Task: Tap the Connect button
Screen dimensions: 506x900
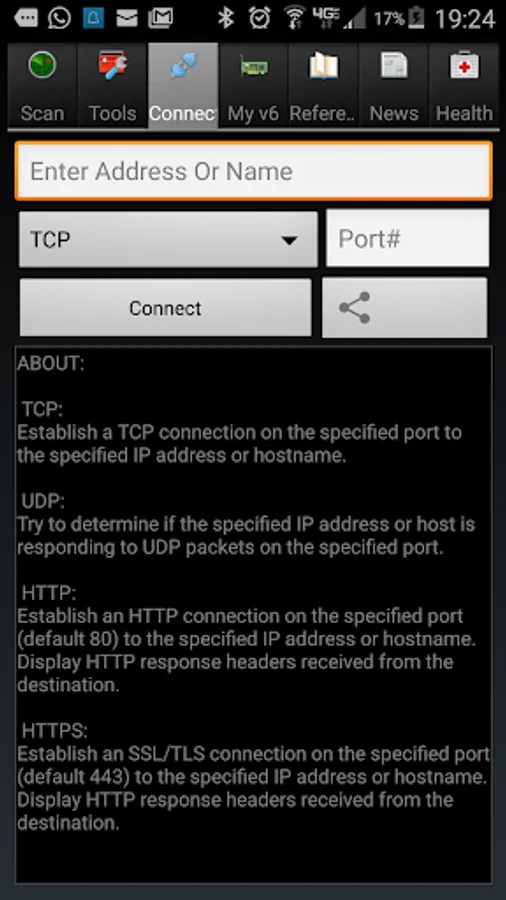Action: (165, 308)
